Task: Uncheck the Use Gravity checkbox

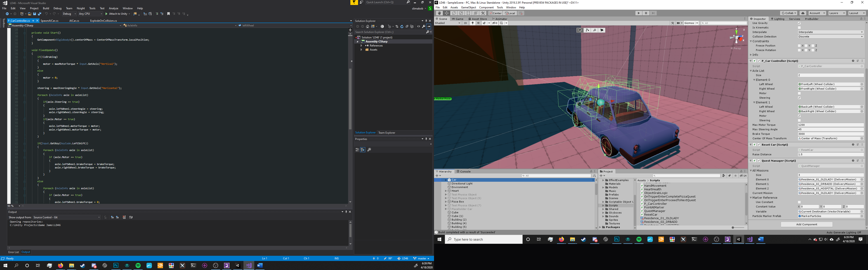Action: tap(799, 23)
